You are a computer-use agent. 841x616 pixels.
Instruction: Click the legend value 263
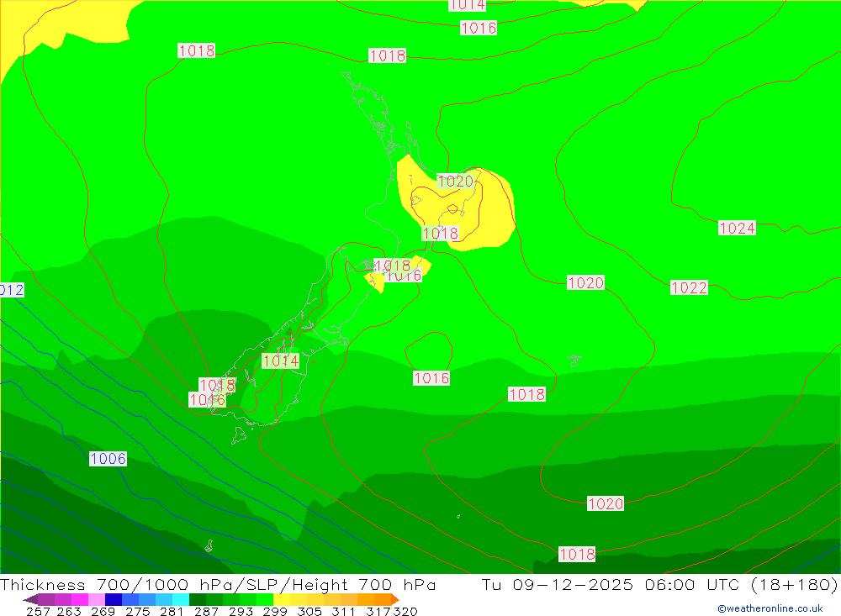(67, 611)
